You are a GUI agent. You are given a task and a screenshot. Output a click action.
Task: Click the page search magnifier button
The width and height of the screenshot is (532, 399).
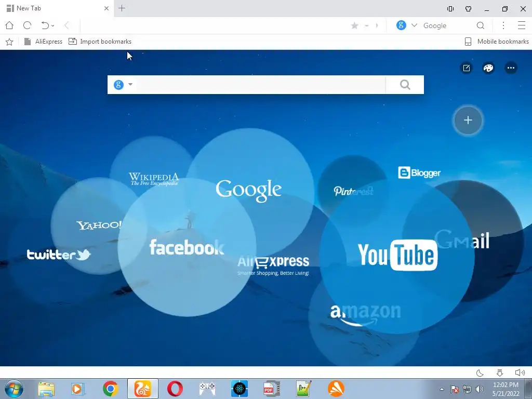[x=405, y=85]
